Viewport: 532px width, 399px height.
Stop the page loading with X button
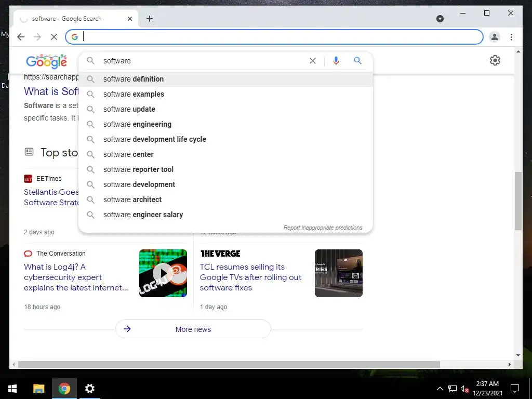pyautogui.click(x=54, y=37)
